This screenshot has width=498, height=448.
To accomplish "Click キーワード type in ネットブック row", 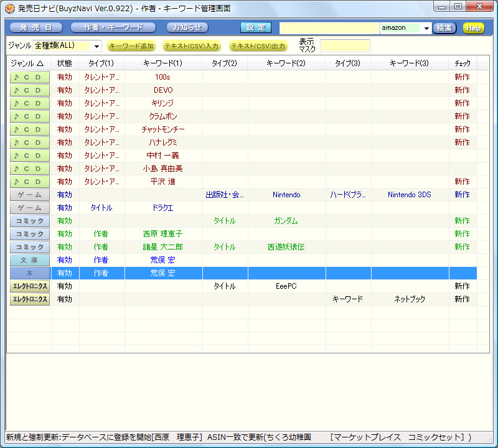I will coord(348,299).
